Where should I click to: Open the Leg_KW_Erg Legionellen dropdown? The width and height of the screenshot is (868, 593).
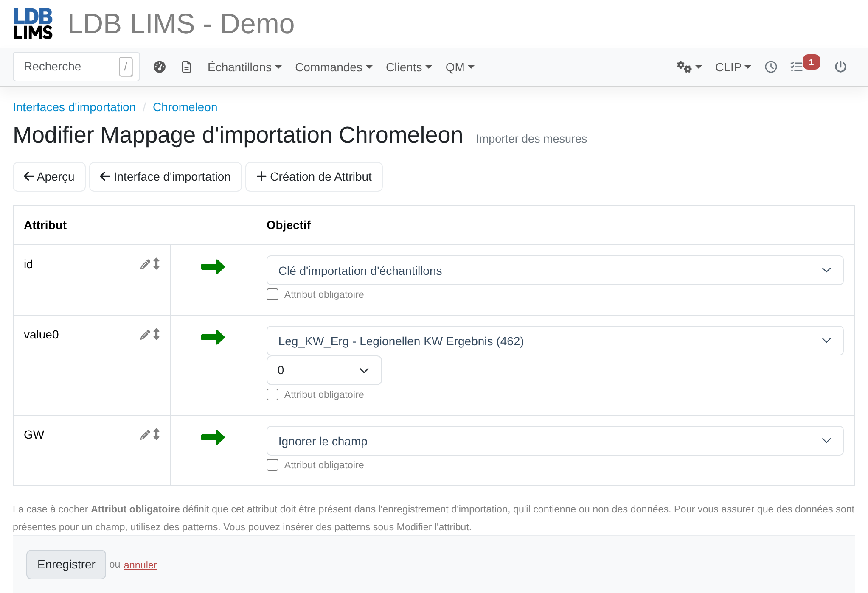tap(555, 341)
